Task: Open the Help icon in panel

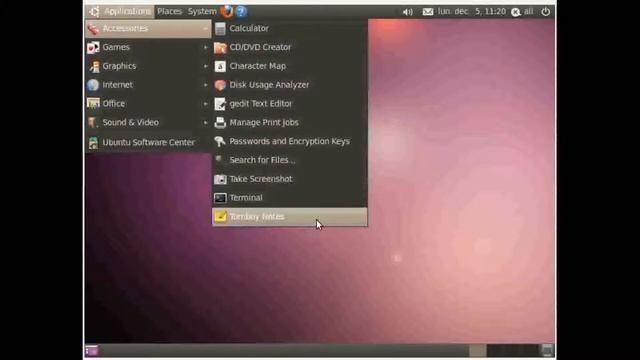Action: tap(241, 11)
